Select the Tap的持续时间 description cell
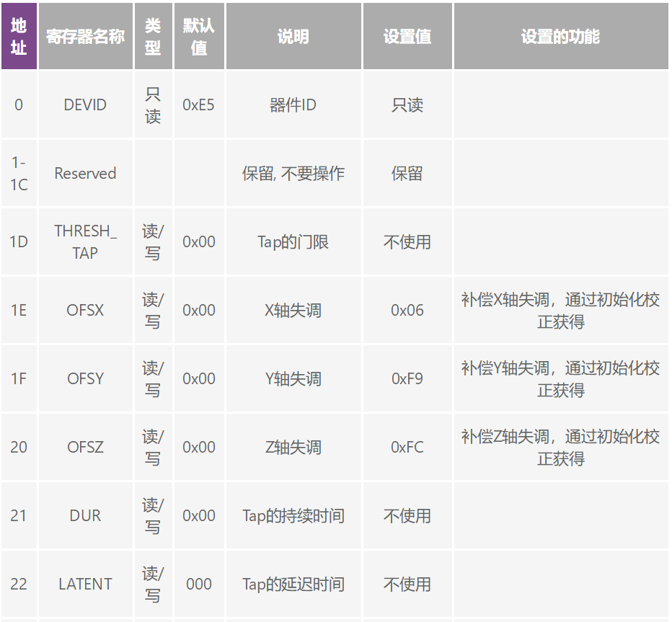The image size is (672, 622). click(x=293, y=516)
